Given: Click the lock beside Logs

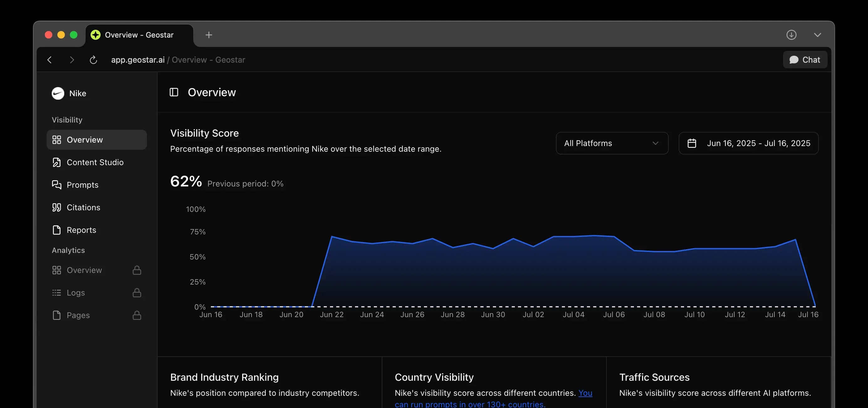Looking at the screenshot, I should click(x=137, y=292).
